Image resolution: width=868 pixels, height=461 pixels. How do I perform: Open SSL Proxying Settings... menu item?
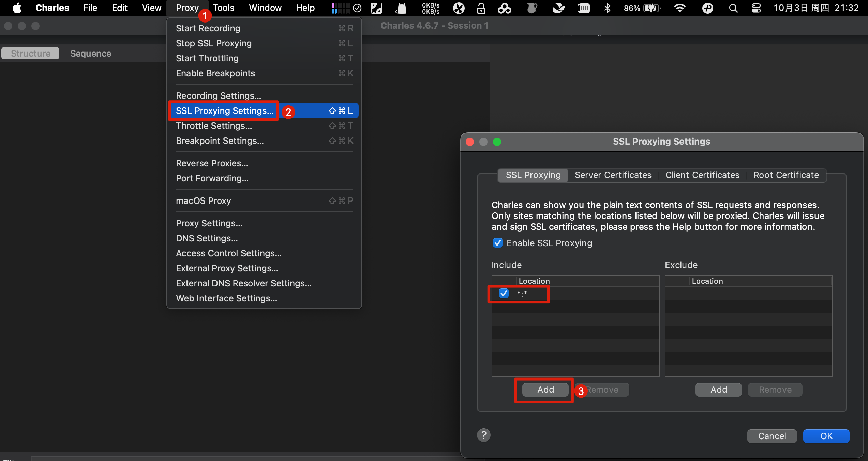coord(264,111)
